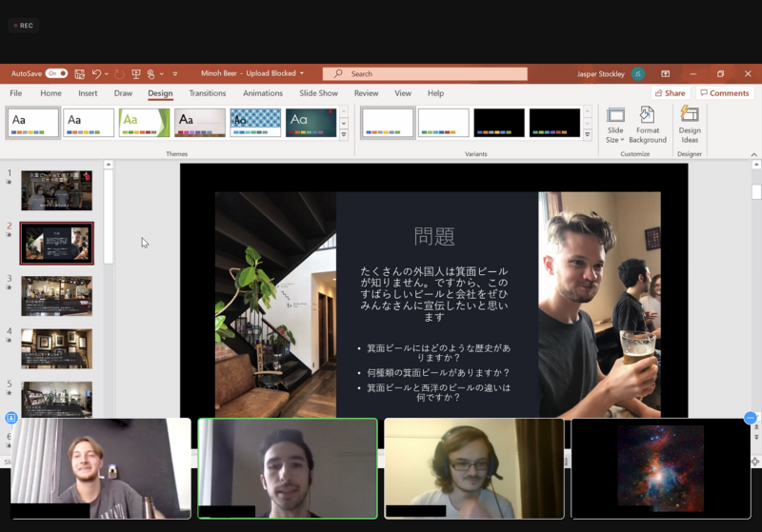Open the Insert tab
Viewport: 762px width, 532px height.
pyautogui.click(x=88, y=93)
